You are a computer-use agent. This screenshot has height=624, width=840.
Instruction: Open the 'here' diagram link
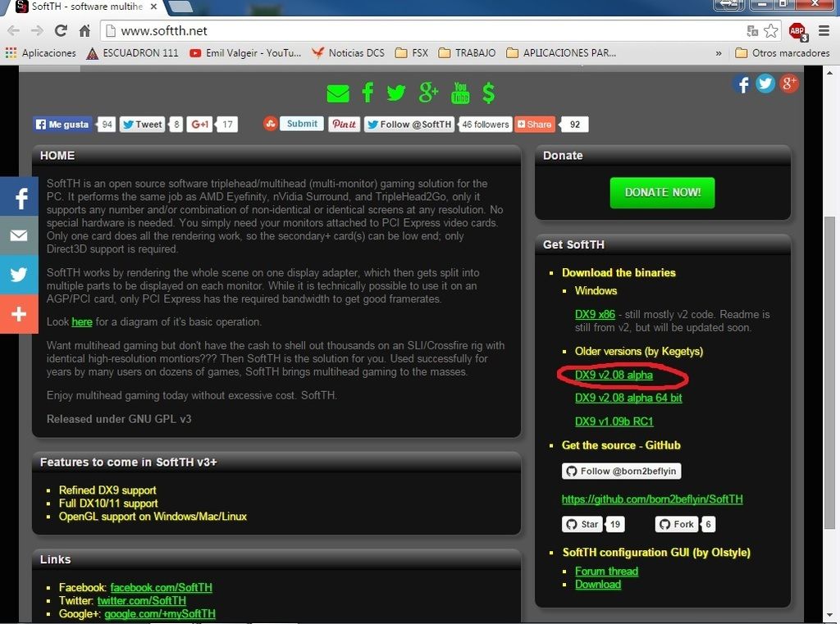tap(82, 322)
